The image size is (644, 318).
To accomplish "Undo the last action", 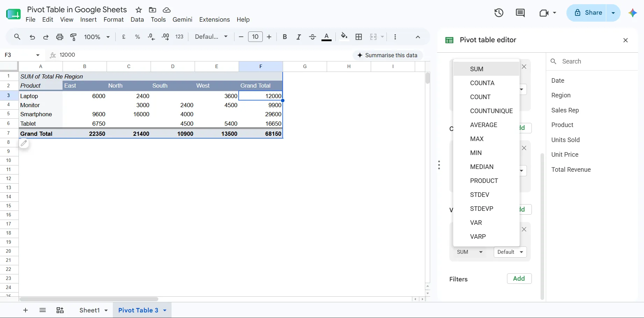I will coord(32,37).
